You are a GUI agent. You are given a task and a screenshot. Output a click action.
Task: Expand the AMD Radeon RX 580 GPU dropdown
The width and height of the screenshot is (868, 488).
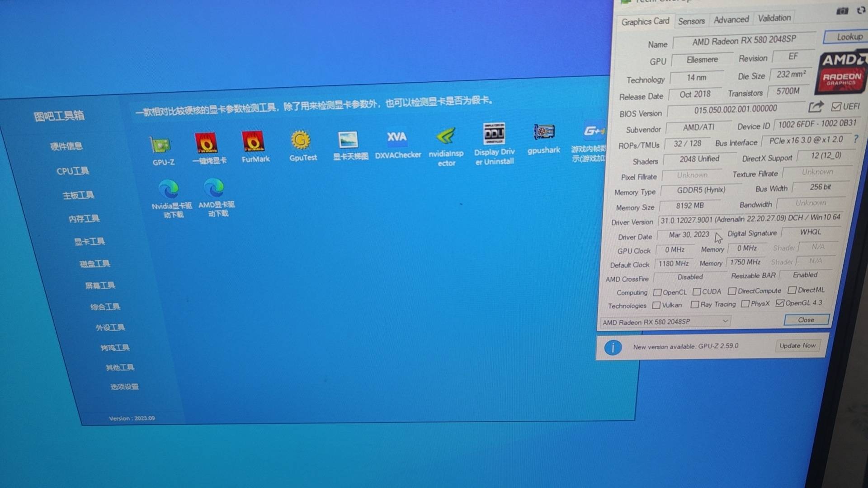725,321
